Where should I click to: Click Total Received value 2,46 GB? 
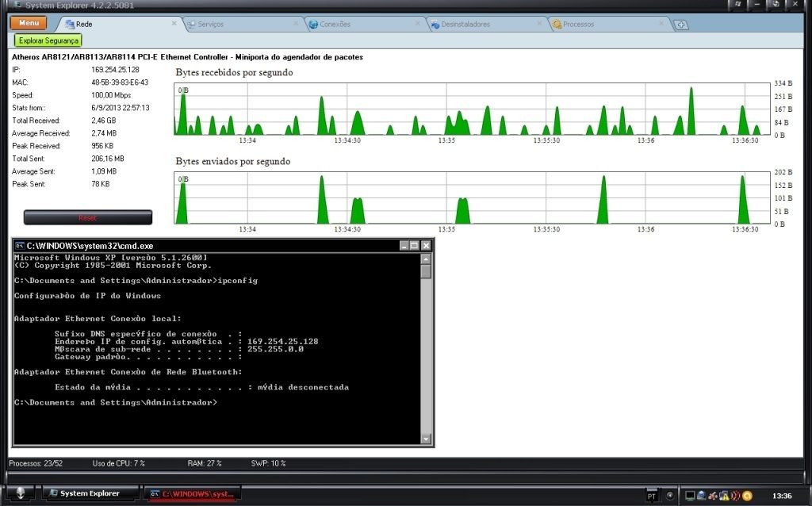click(x=104, y=121)
